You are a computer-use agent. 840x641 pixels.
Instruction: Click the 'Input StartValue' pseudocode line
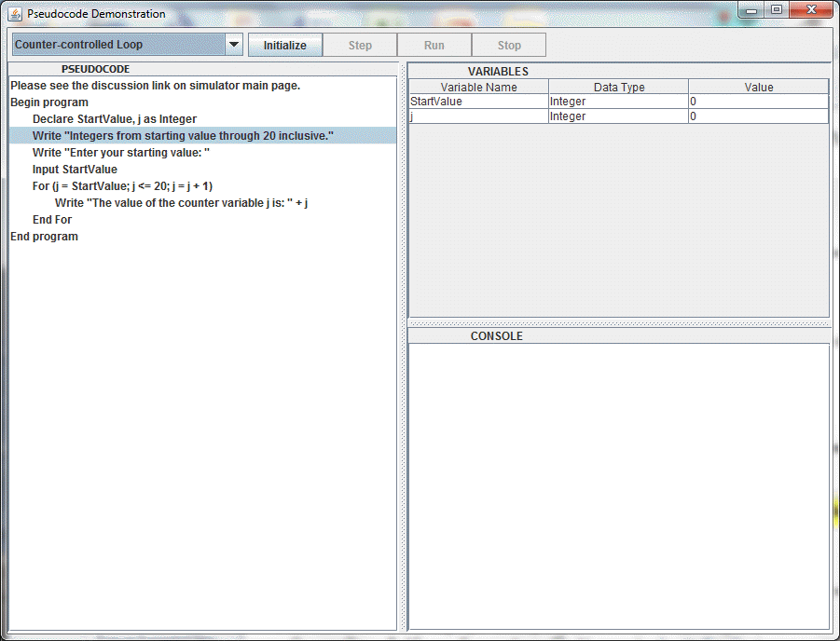pos(75,170)
